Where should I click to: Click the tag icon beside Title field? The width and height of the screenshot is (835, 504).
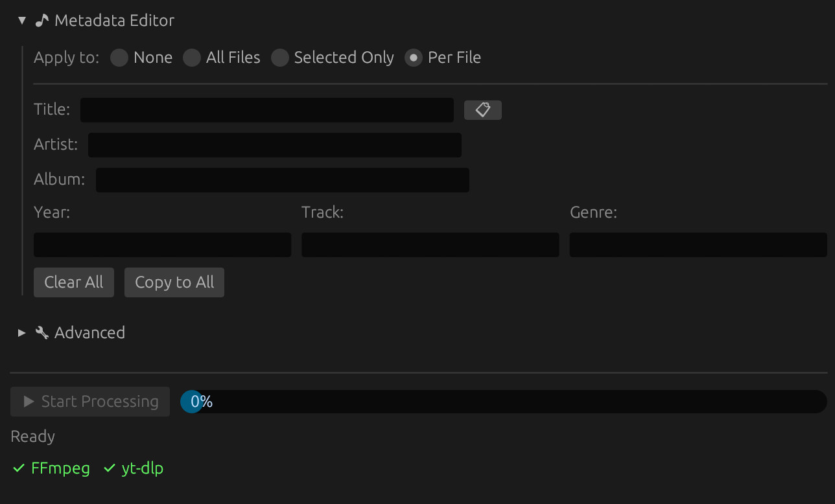482,110
